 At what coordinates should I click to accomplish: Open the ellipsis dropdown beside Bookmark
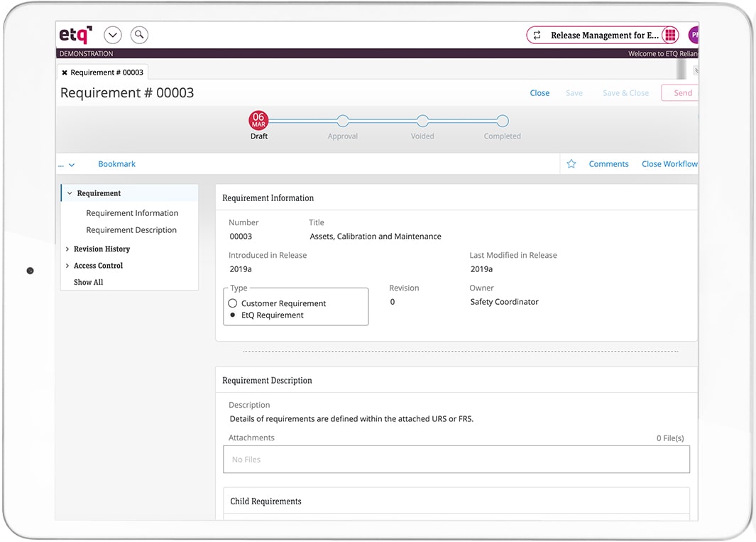[x=67, y=165]
